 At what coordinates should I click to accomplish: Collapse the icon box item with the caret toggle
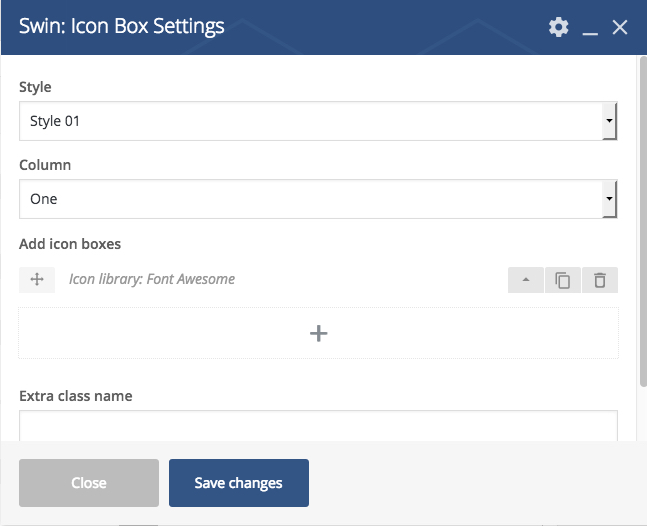pos(526,280)
